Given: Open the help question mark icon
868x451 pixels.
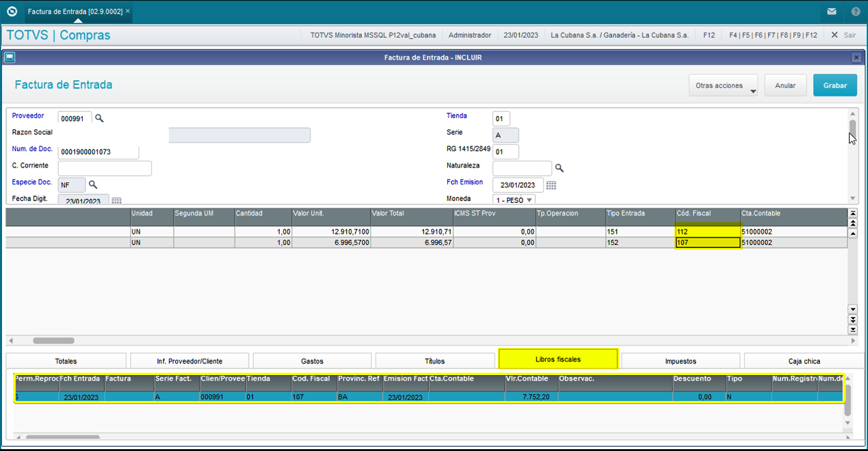Looking at the screenshot, I should 856,11.
